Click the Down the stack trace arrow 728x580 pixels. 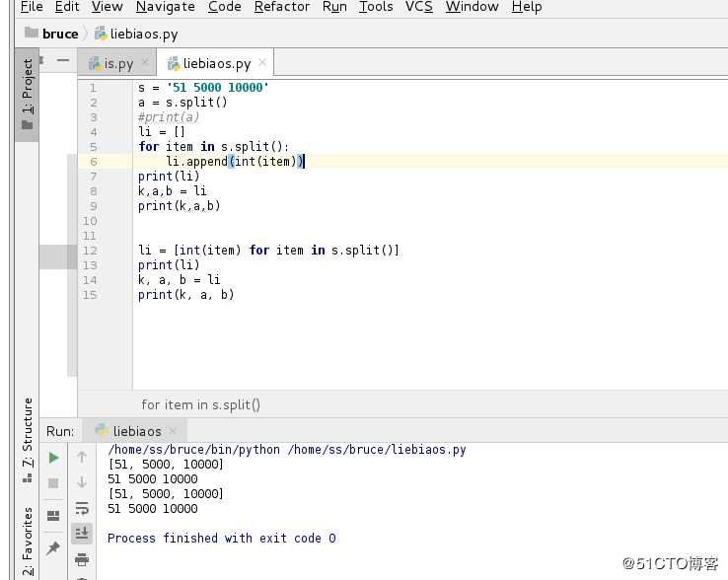pyautogui.click(x=82, y=482)
